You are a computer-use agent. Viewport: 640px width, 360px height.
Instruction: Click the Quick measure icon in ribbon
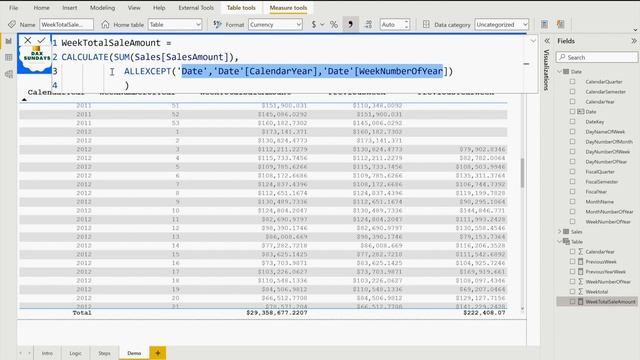pyautogui.click(x=561, y=24)
